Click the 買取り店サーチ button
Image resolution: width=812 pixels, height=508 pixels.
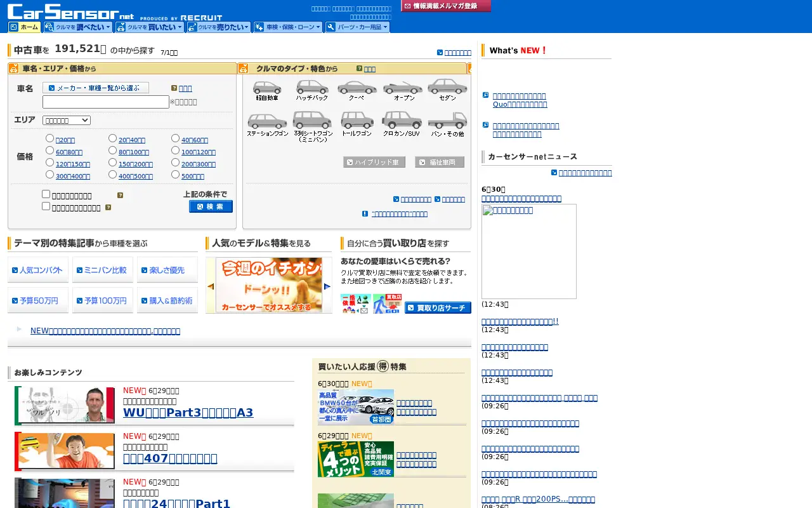(x=438, y=308)
